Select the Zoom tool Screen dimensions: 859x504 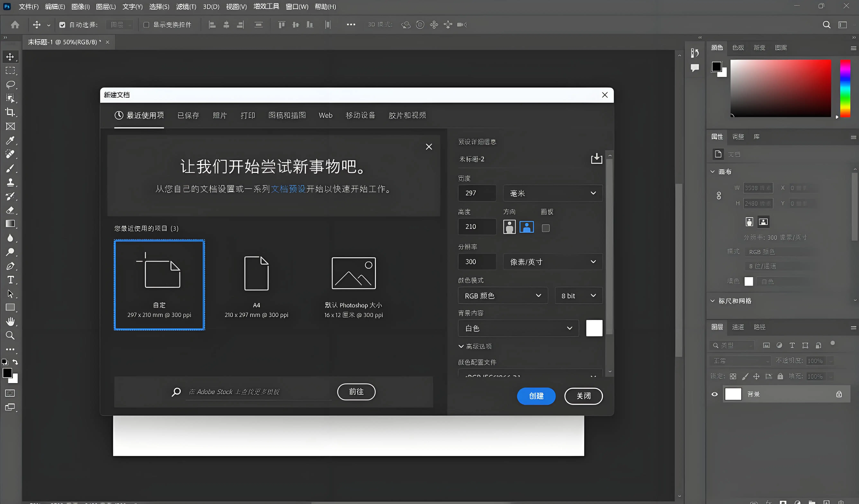click(x=10, y=335)
